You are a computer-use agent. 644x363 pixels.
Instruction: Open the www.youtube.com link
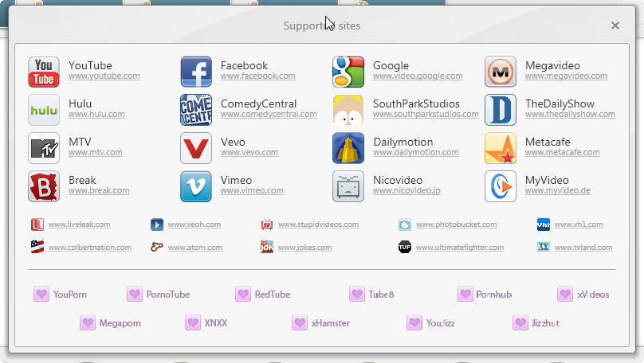click(104, 76)
